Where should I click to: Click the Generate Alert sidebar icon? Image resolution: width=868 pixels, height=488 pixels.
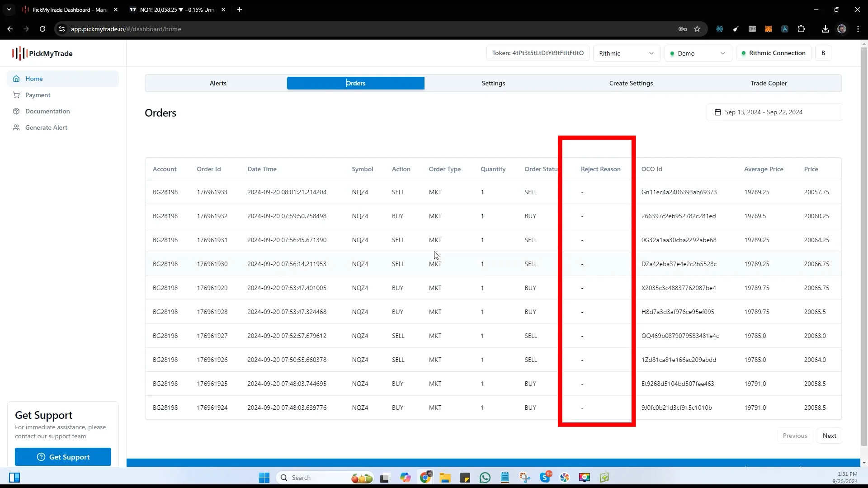point(16,127)
